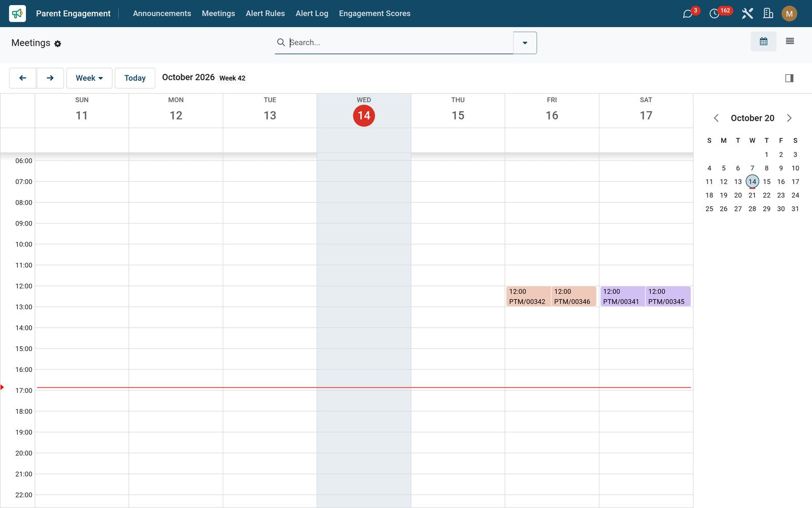The height and width of the screenshot is (508, 812).
Task: Switch to list view
Action: click(790, 42)
